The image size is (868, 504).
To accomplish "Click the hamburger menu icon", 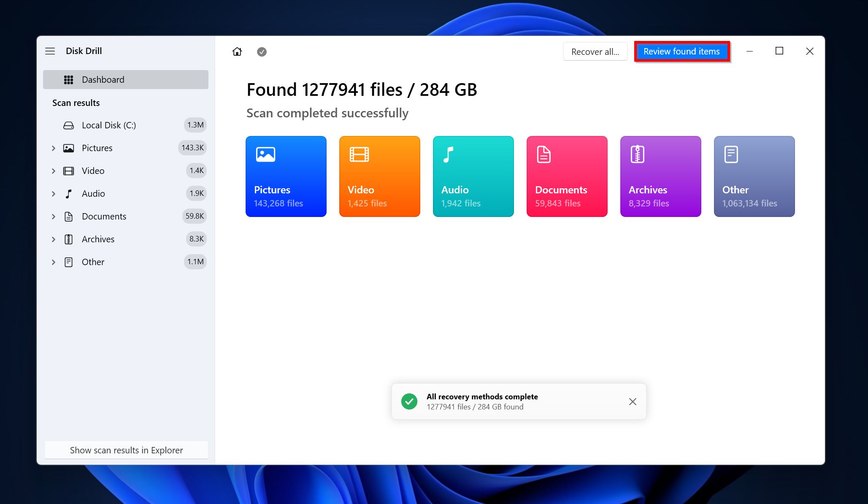I will coord(50,50).
